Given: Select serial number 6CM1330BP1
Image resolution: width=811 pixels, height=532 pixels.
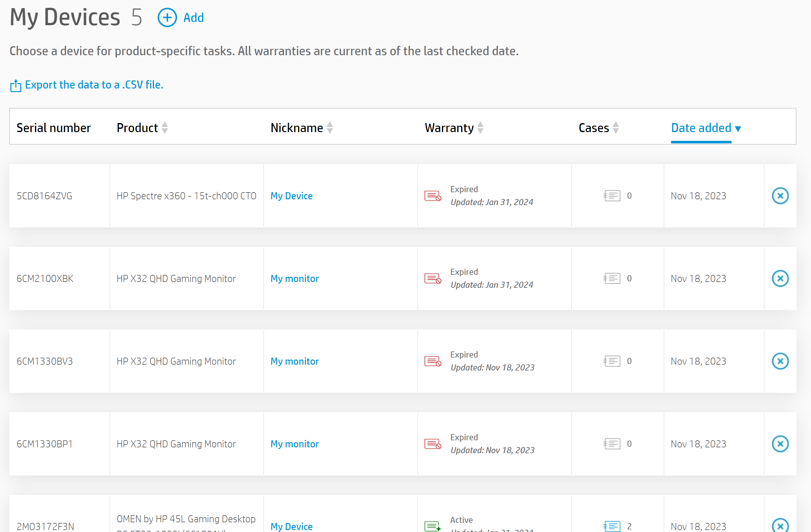Looking at the screenshot, I should [x=45, y=444].
